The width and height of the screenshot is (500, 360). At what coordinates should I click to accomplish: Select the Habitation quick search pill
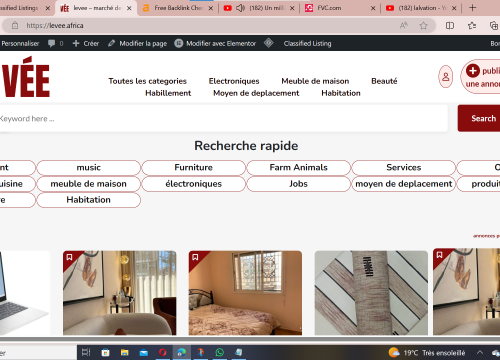point(89,200)
